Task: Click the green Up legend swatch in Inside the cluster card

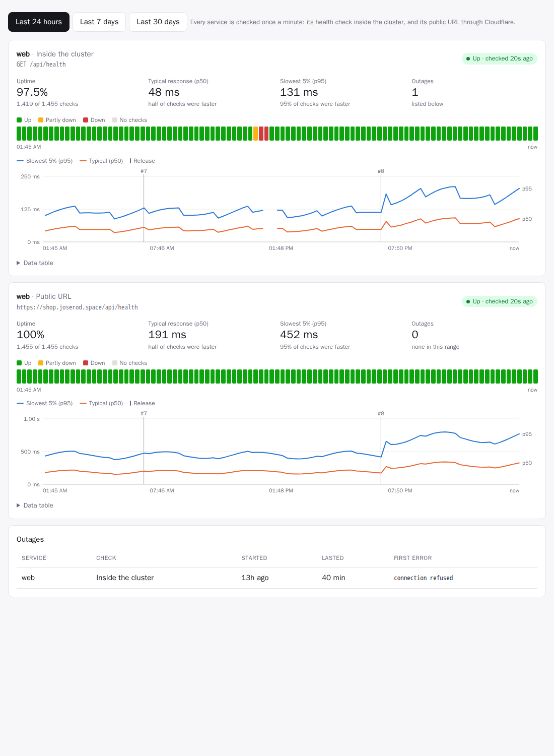Action: click(19, 120)
